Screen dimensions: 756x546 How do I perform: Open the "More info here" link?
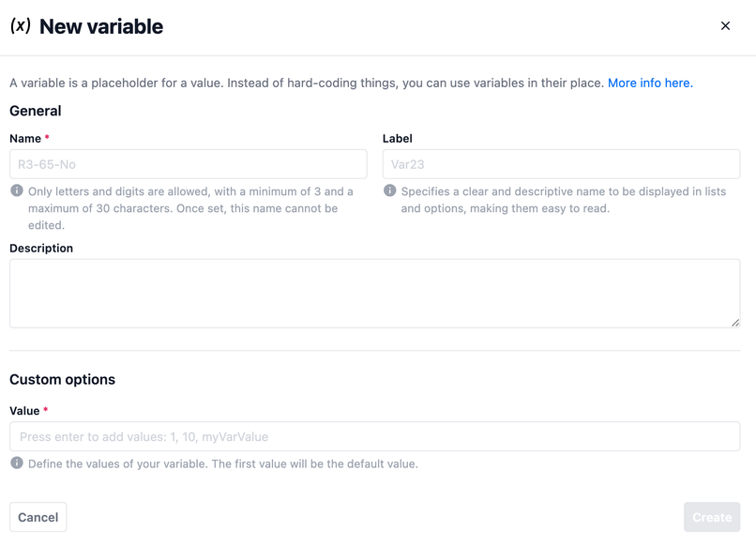click(650, 83)
